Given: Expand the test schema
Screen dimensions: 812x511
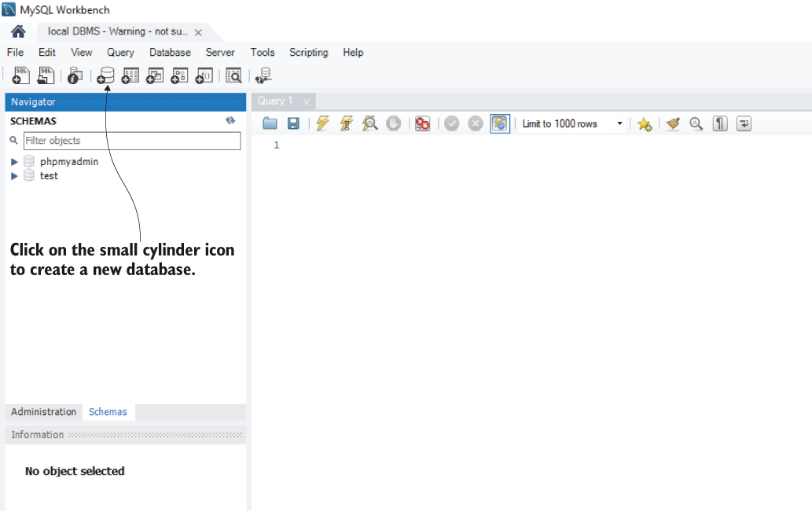Looking at the screenshot, I should (14, 175).
